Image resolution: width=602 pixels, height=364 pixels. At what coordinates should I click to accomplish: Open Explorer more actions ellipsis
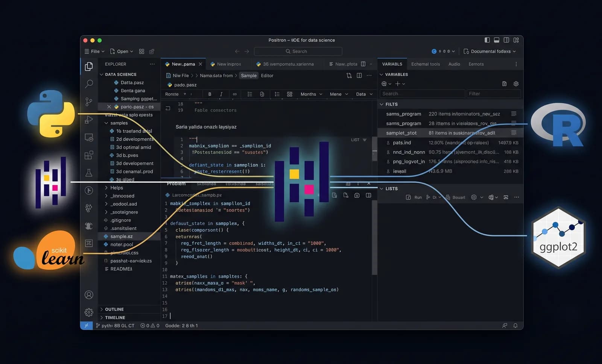click(x=152, y=64)
